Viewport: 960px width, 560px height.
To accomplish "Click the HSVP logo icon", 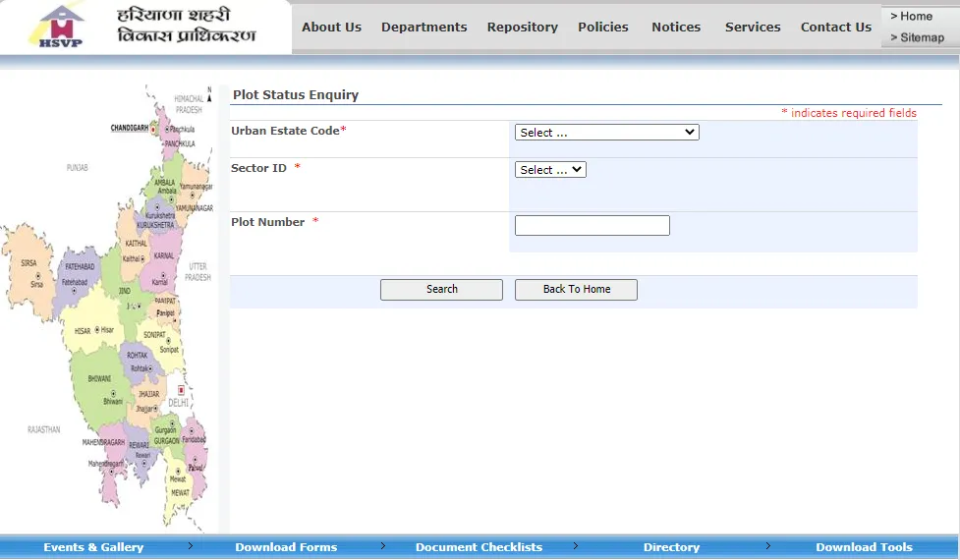I will click(x=61, y=27).
